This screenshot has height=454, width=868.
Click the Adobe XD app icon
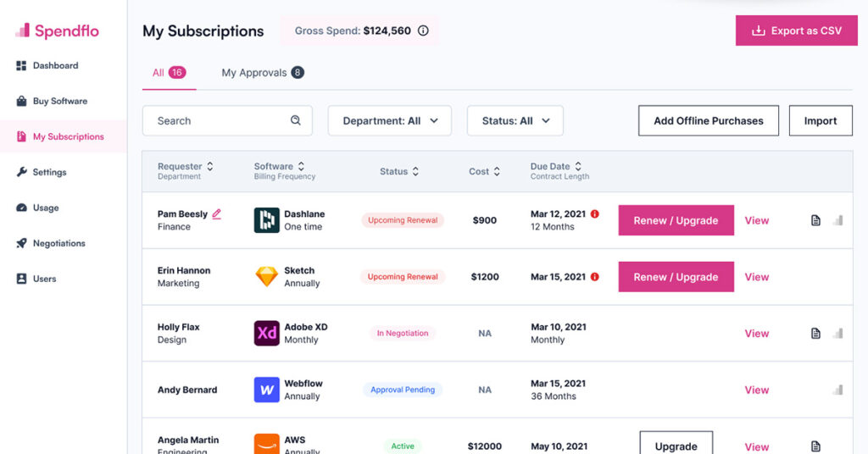(267, 333)
